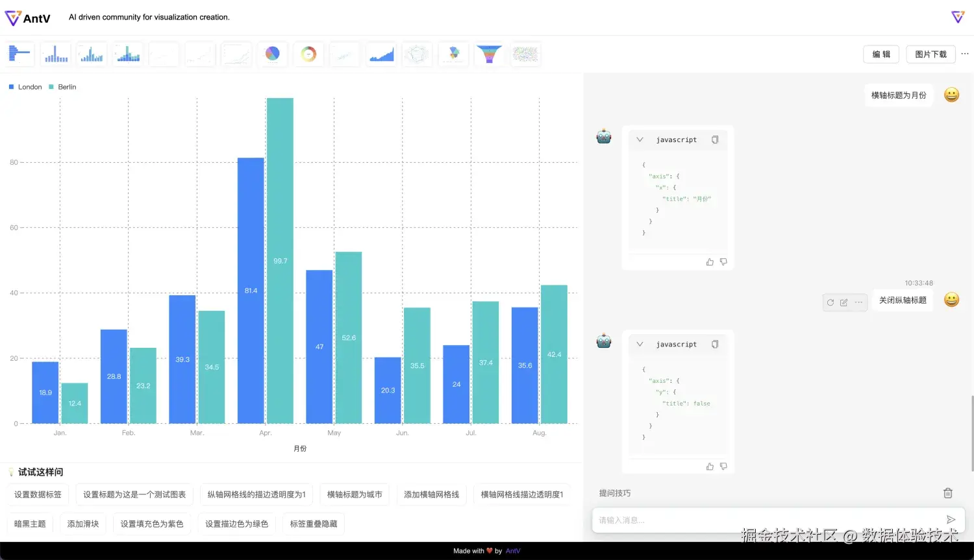Collapse the javascript block with title false
This screenshot has width=974, height=560.
[x=640, y=344]
